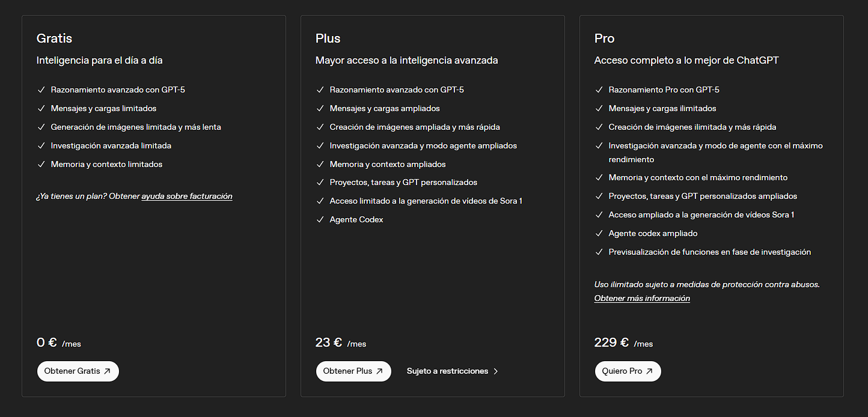Select the Pro plan title

[x=604, y=38]
